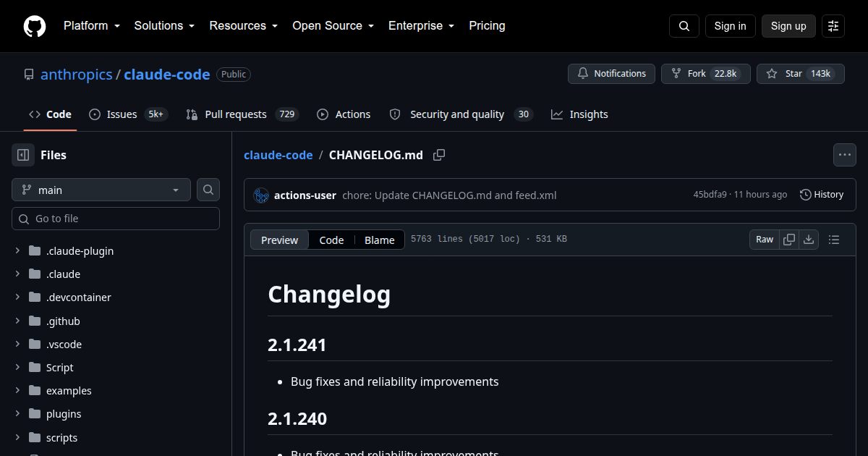Screen dimensions: 868x456
Task: Click the search magnifier icon in header
Action: pos(684,26)
